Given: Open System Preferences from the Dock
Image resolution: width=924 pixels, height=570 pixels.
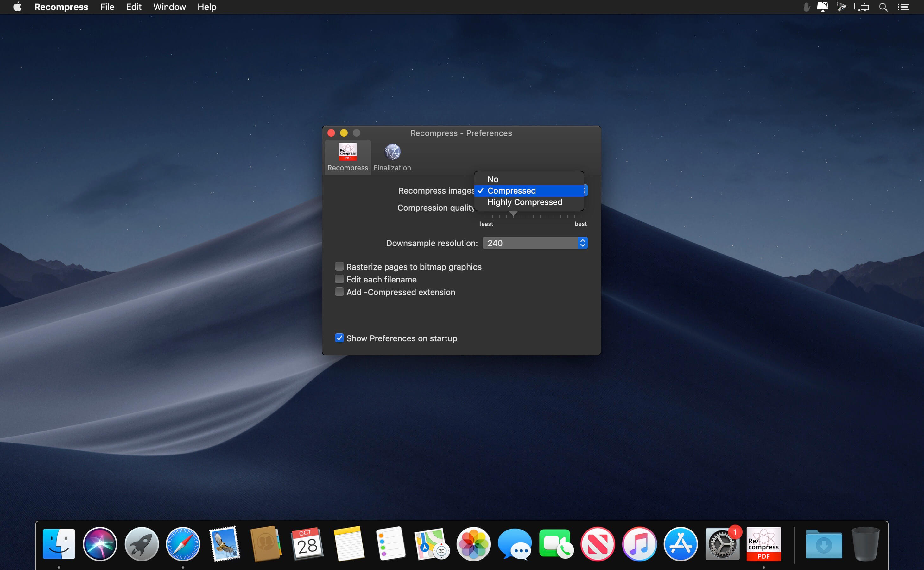Looking at the screenshot, I should pos(722,544).
